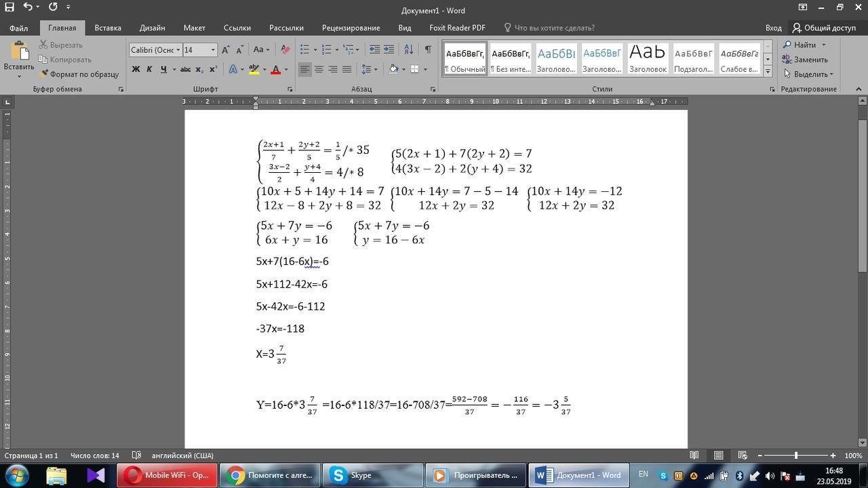Viewport: 868px width, 488px height.
Task: Open the Файл (File) tab
Action: pos(18,28)
